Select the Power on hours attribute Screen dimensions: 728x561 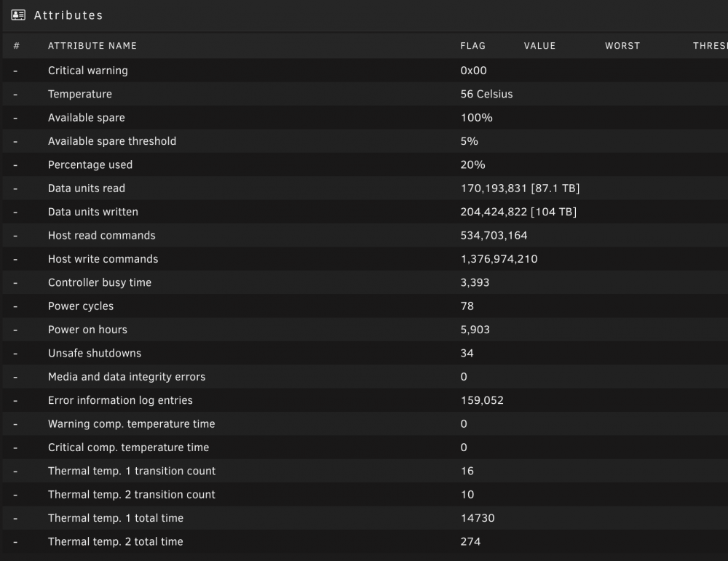tap(87, 330)
